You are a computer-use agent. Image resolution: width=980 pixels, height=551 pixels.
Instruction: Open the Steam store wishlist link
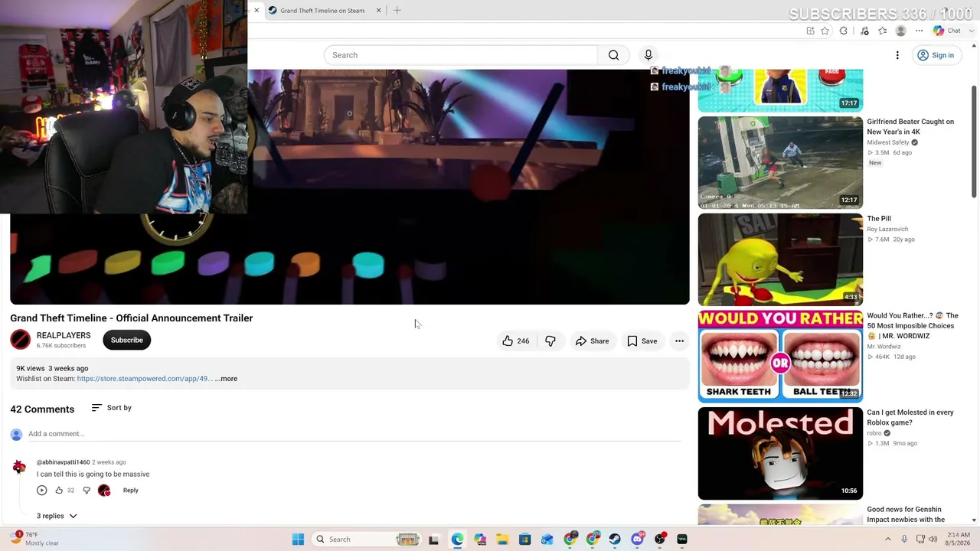(x=145, y=379)
